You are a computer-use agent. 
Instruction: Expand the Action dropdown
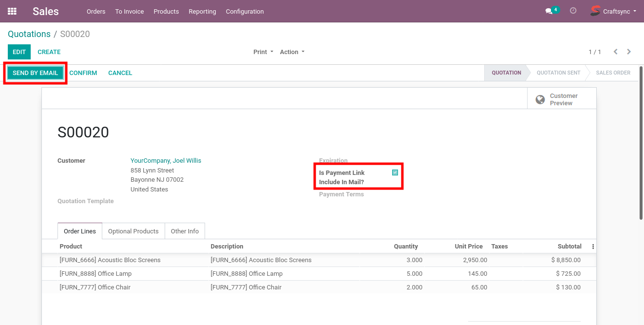[x=292, y=52]
